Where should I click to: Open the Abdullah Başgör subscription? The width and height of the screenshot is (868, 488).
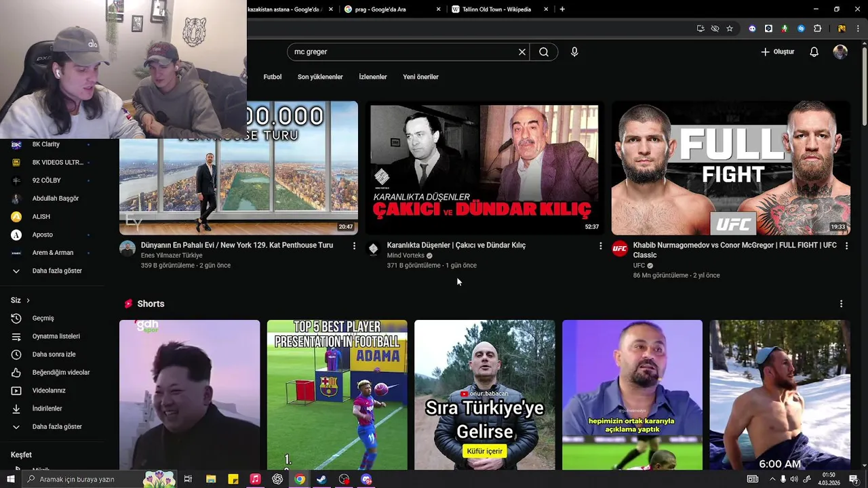click(x=53, y=199)
